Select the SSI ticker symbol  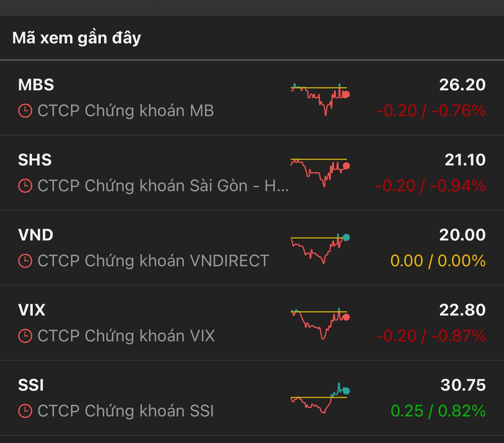pyautogui.click(x=31, y=386)
